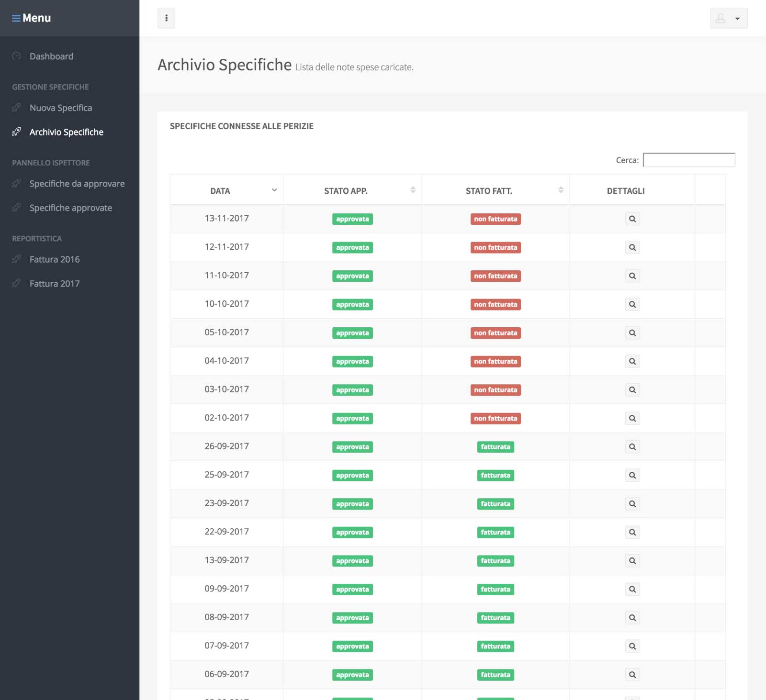Toggle the hamburger Menu icon

coord(16,18)
